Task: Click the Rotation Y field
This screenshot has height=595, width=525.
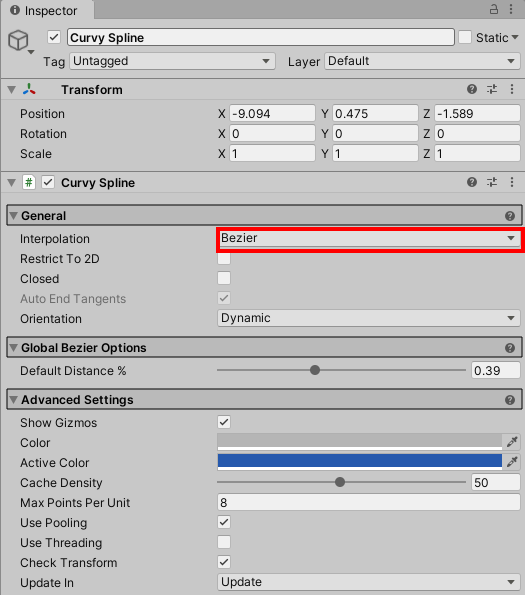Action: [x=375, y=134]
